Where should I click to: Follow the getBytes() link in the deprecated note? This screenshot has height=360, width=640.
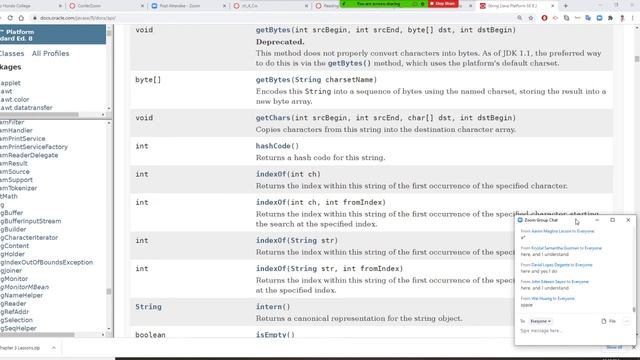pyautogui.click(x=349, y=63)
